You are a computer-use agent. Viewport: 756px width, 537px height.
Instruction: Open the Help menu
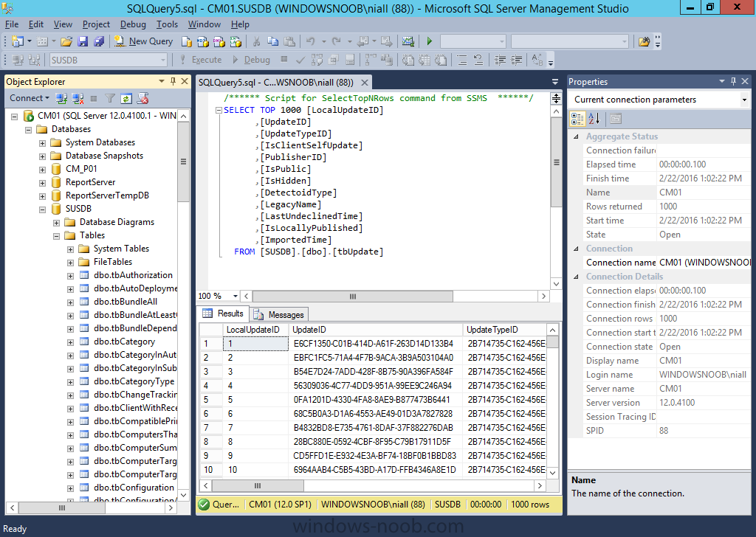[240, 24]
